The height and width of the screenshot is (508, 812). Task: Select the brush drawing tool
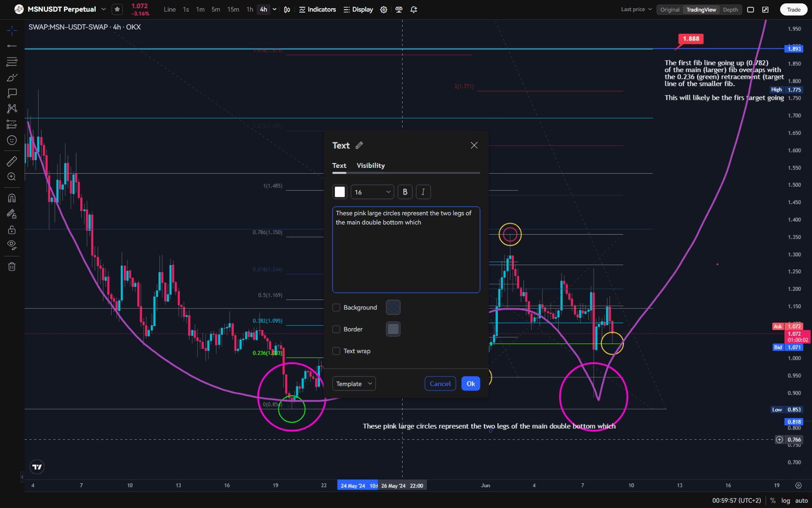pyautogui.click(x=12, y=77)
